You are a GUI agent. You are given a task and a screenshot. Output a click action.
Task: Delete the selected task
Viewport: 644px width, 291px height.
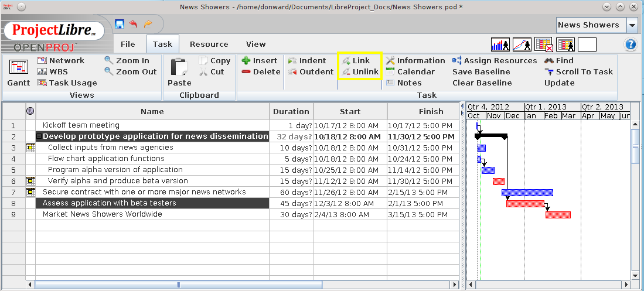pyautogui.click(x=261, y=72)
